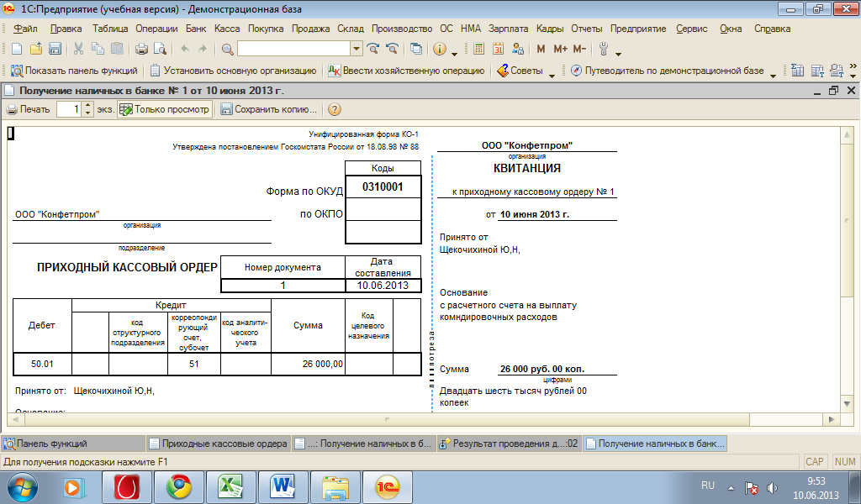Click the M+ memory add button

coord(560,49)
